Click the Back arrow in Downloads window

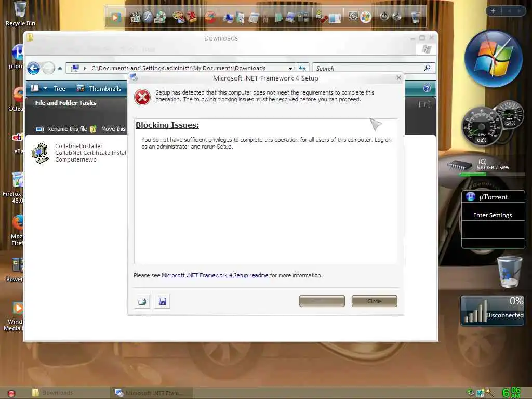point(34,68)
